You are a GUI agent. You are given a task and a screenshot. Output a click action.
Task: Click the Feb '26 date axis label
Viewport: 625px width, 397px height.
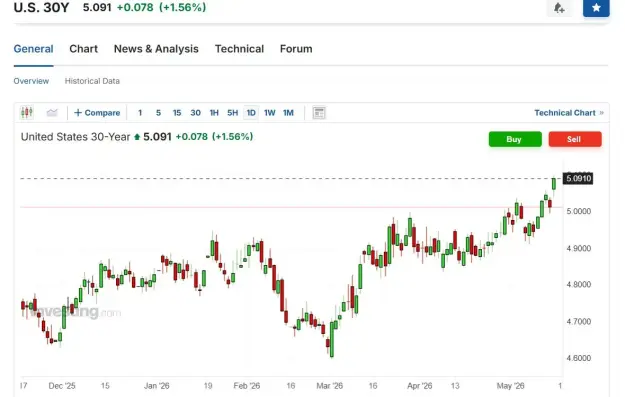point(247,386)
